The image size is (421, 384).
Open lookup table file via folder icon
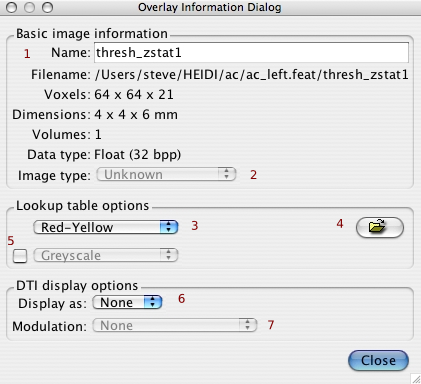tap(380, 227)
